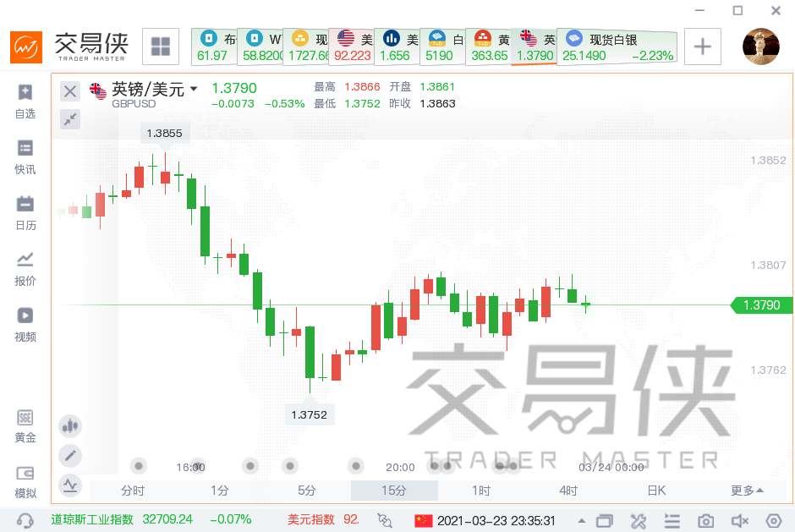Image resolution: width=795 pixels, height=532 pixels.
Task: Open the grid layout view button
Action: [161, 47]
